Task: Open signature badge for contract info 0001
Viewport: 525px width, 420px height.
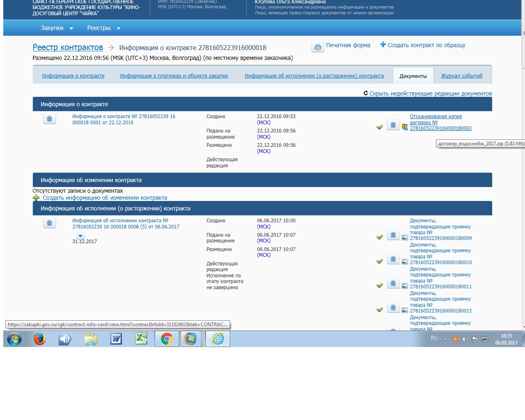Action: [x=50, y=119]
